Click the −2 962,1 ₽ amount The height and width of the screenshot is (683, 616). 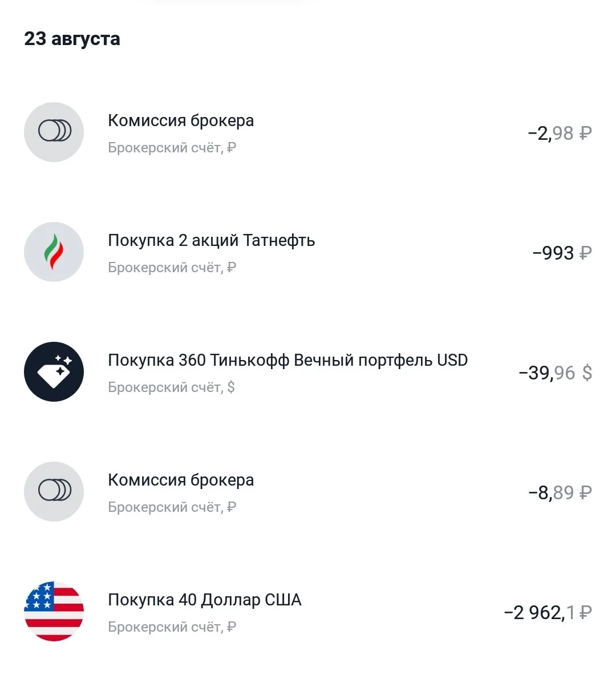(x=548, y=612)
